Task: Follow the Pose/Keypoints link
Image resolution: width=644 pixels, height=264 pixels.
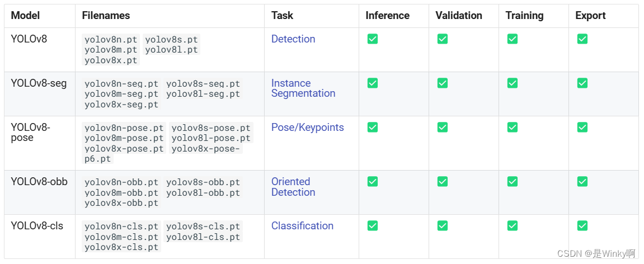Action: (307, 128)
